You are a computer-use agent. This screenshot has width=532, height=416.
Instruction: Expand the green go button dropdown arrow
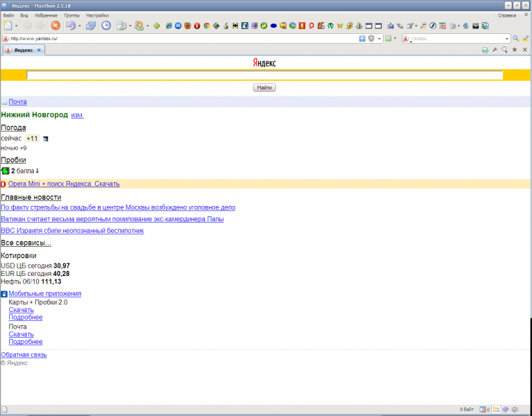point(395,38)
